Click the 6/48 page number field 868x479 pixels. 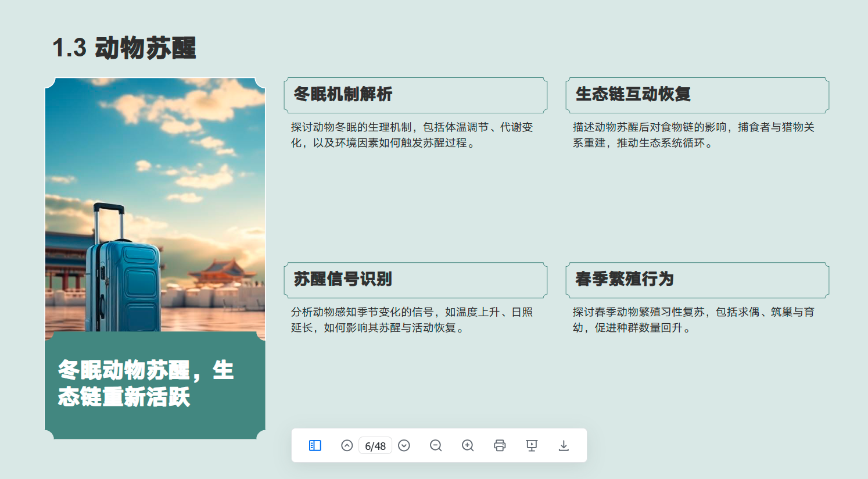tap(375, 446)
